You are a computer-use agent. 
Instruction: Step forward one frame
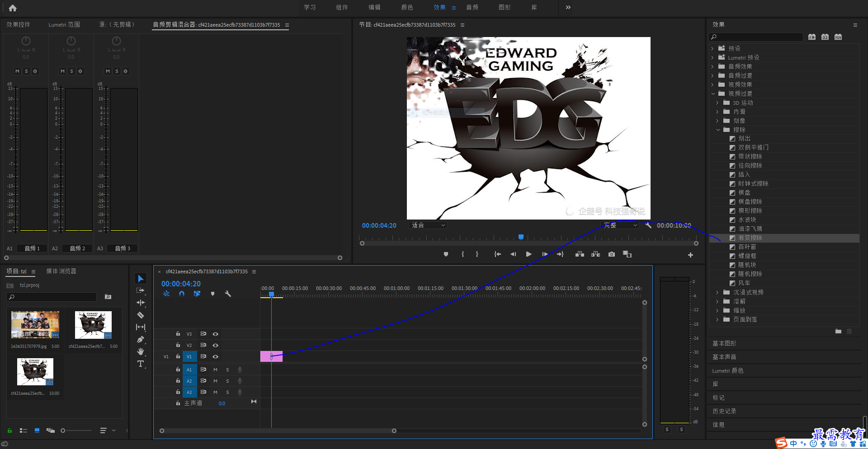coord(545,254)
